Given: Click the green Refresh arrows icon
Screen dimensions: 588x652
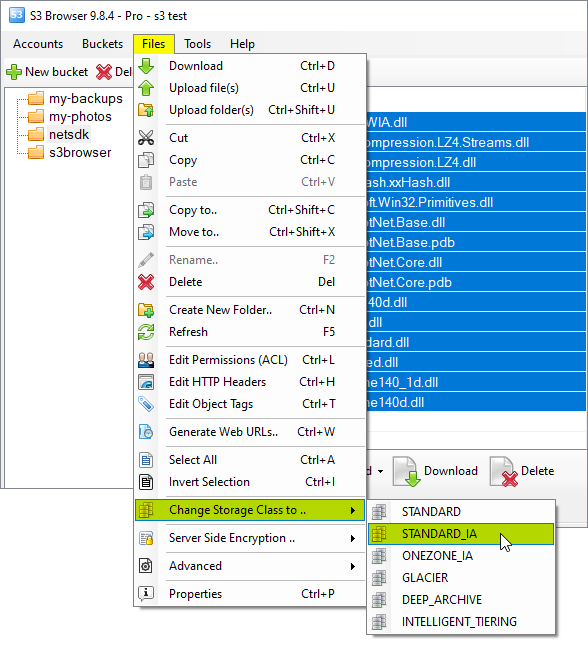Looking at the screenshot, I should (146, 332).
